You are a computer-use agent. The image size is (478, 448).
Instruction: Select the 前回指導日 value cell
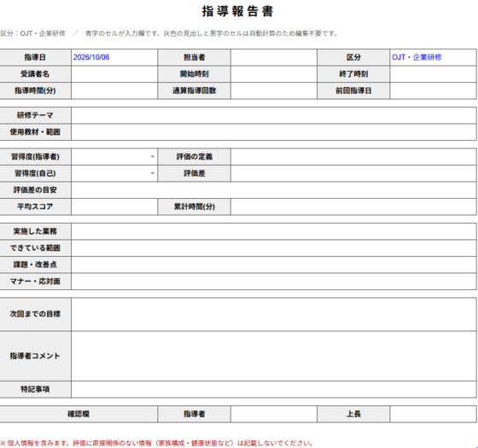click(433, 90)
